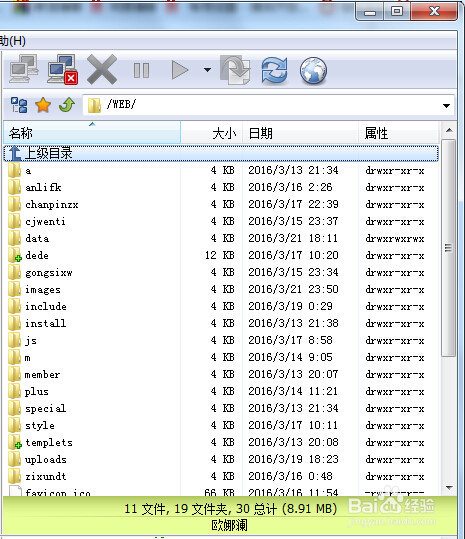Sort by the 名称 column header
Screen dimensions: 465x539
pyautogui.click(x=92, y=133)
